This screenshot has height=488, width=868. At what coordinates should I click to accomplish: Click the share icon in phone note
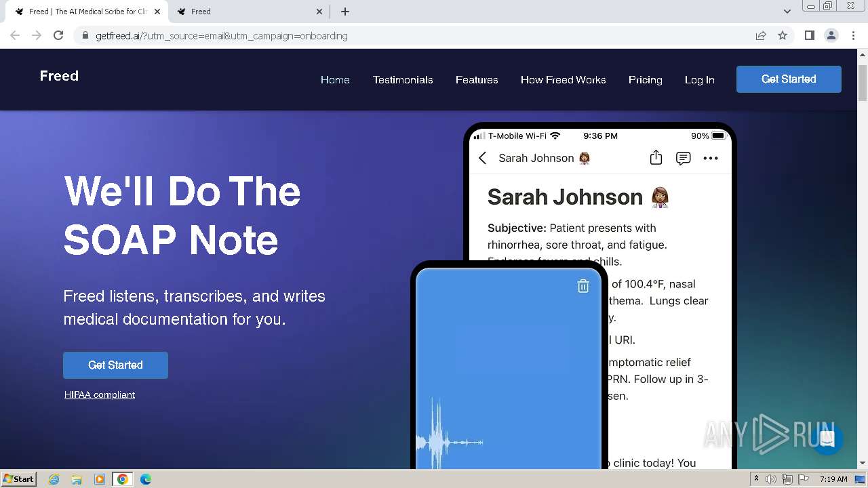coord(656,157)
